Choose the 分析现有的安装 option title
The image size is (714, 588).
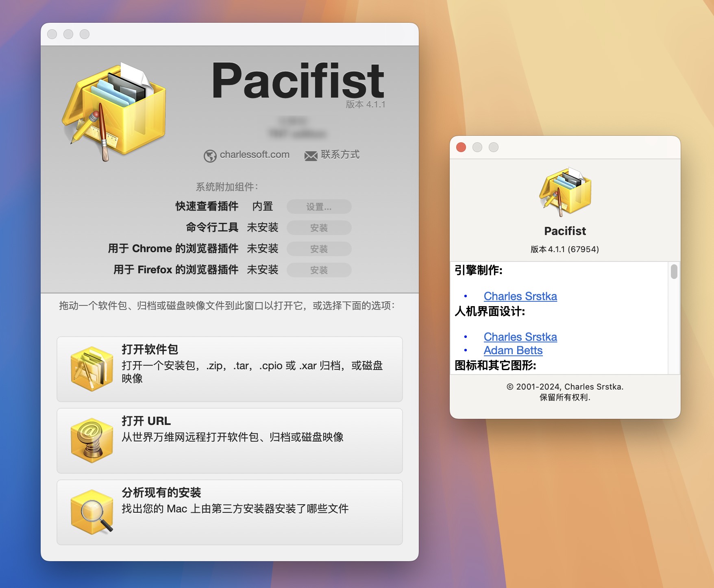(x=161, y=492)
